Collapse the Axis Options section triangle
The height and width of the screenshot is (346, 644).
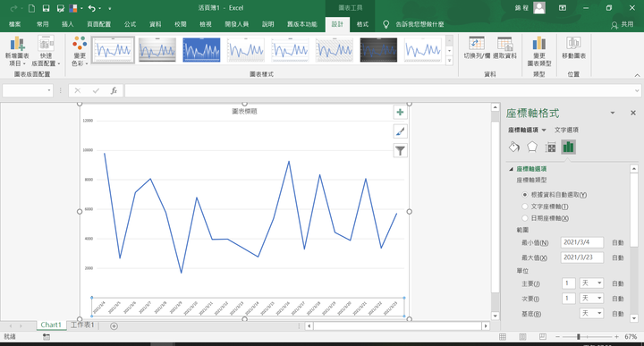pyautogui.click(x=512, y=169)
